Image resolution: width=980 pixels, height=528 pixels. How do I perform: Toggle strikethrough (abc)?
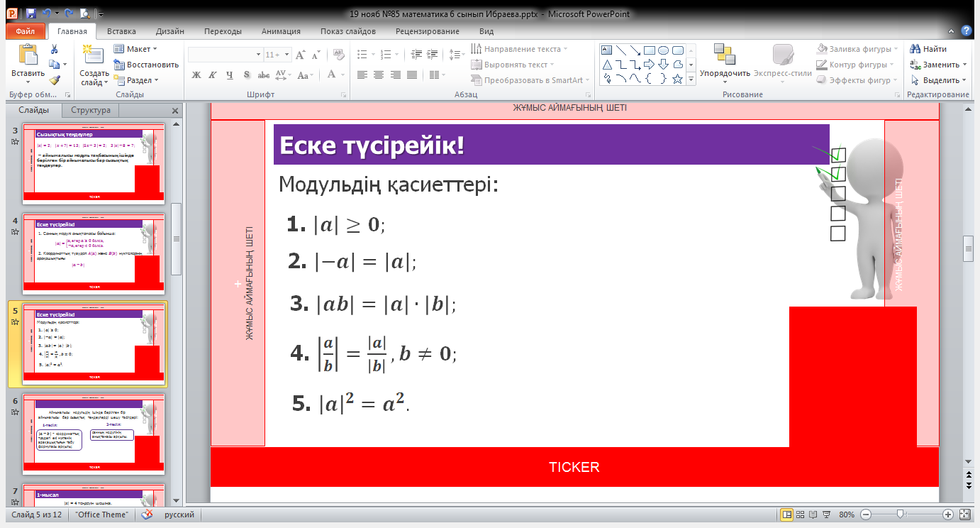(263, 75)
